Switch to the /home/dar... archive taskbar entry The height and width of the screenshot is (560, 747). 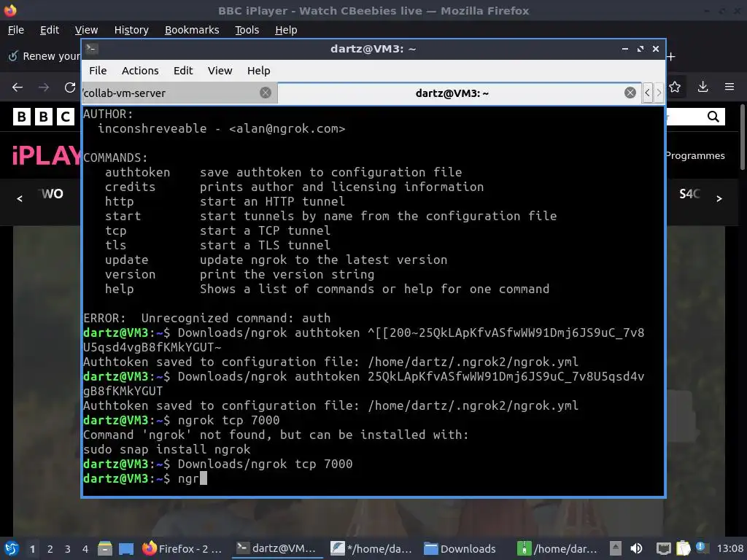pyautogui.click(x=557, y=548)
